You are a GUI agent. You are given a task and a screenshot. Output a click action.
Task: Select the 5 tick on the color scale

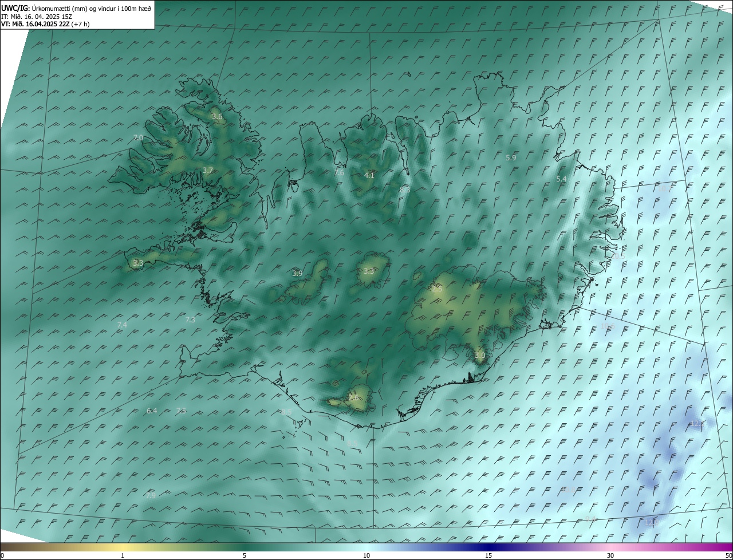[x=245, y=556]
